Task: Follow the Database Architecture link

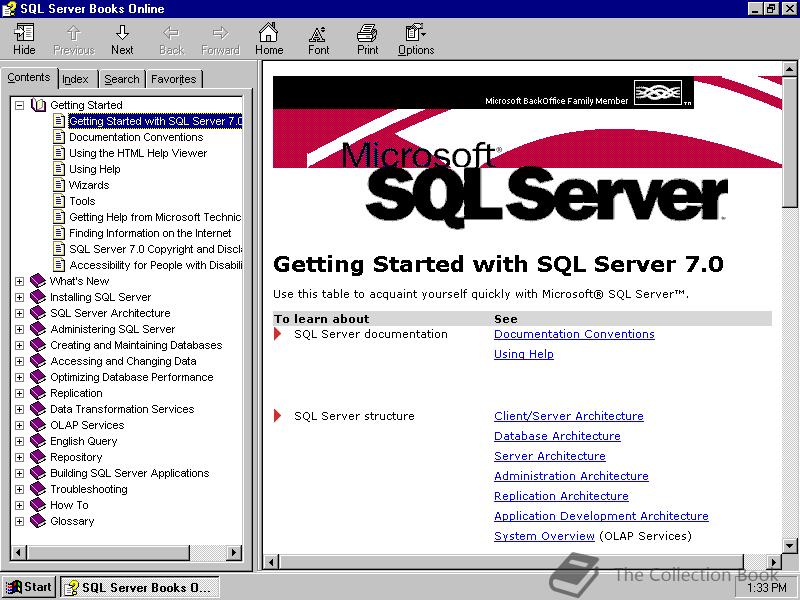Action: pyautogui.click(x=557, y=436)
